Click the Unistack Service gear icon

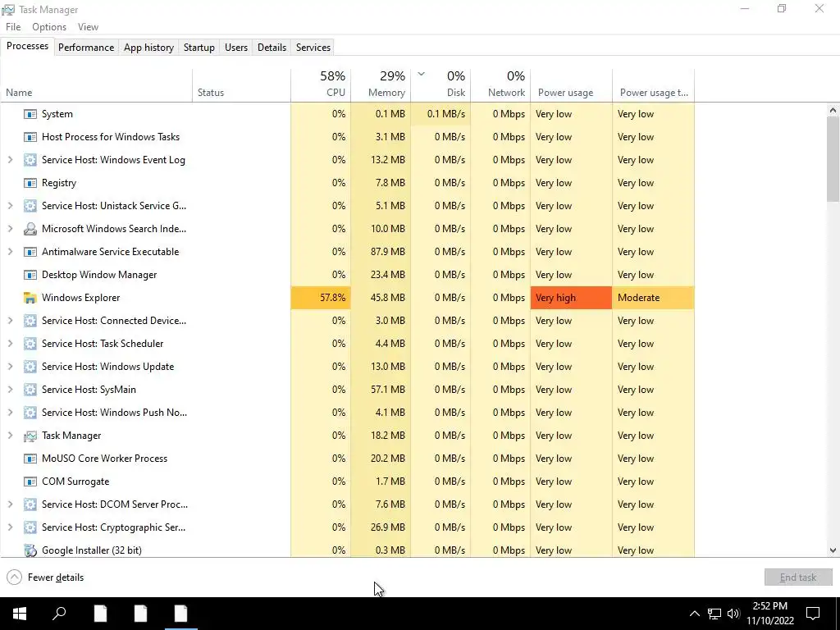click(30, 206)
